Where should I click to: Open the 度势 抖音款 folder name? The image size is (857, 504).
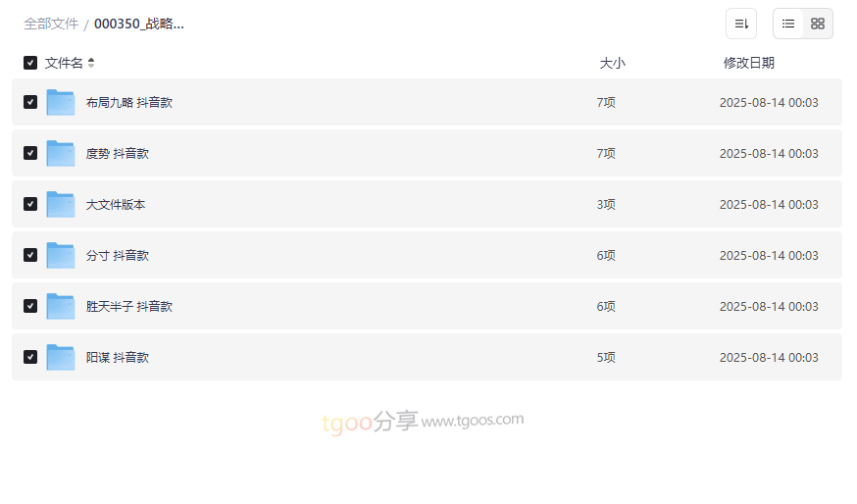coord(118,153)
